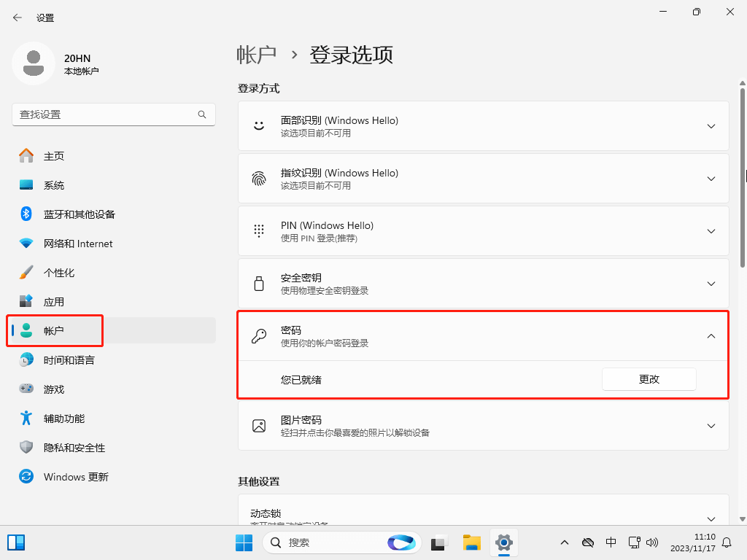Expand the 安全密钥 option chevron
The height and width of the screenshot is (560, 747).
click(711, 284)
